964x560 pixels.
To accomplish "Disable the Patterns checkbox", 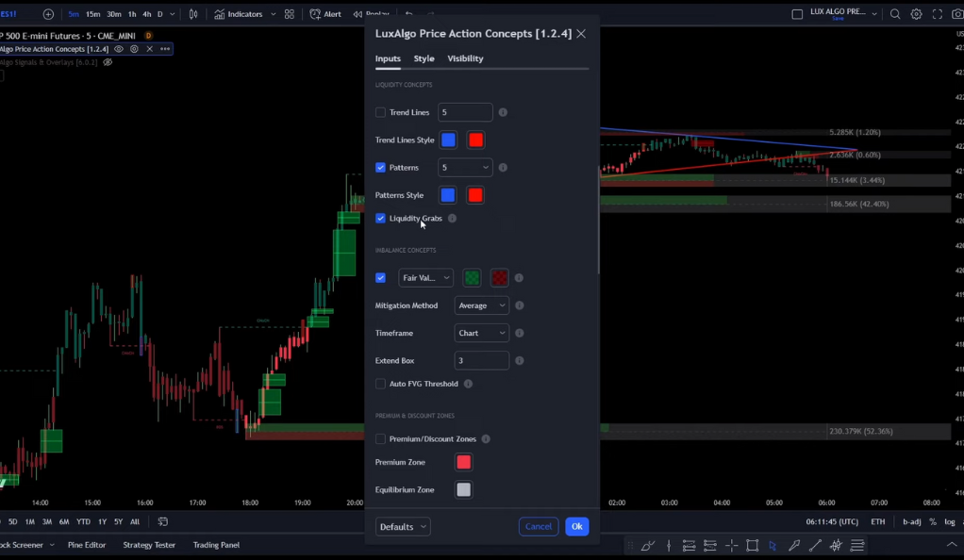I will point(380,167).
